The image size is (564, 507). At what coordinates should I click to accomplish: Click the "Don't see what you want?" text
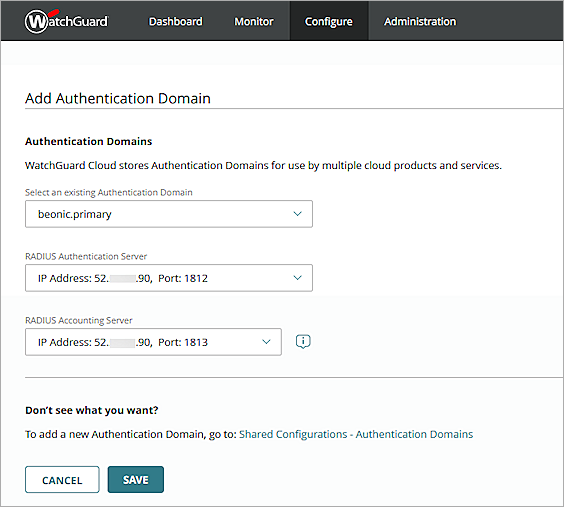(92, 410)
